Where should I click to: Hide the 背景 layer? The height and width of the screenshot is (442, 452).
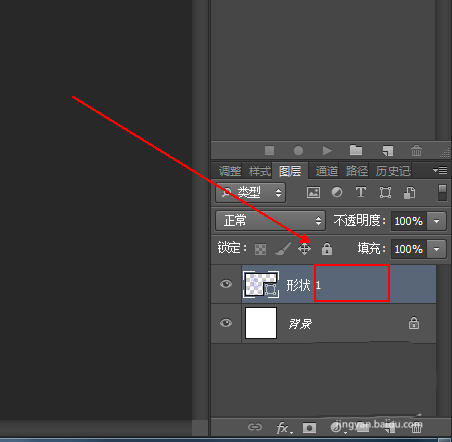point(226,323)
